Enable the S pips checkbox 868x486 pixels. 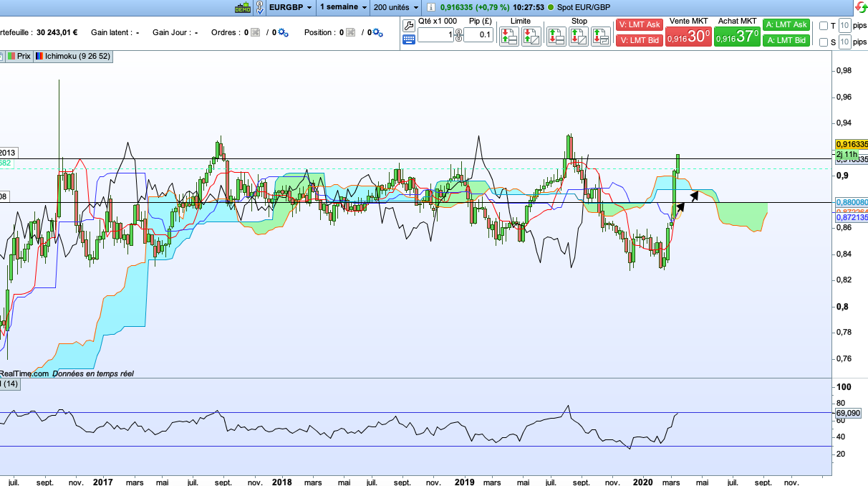click(x=824, y=42)
